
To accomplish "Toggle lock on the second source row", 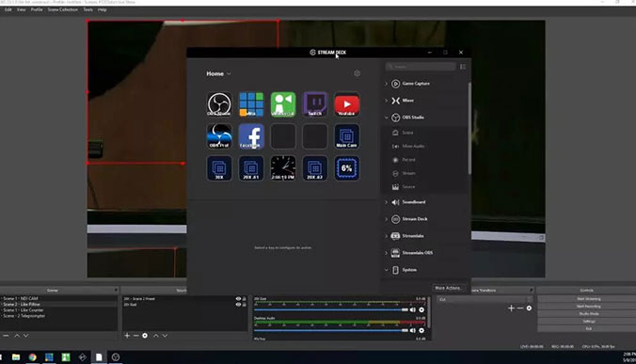I will click(x=245, y=305).
